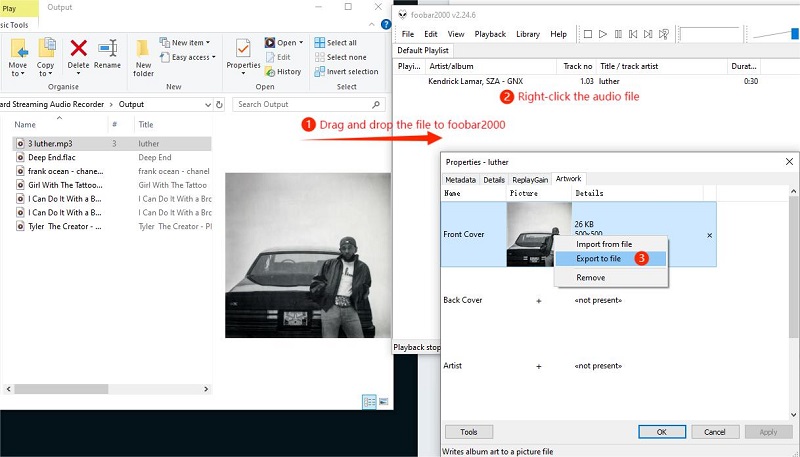Open the foobar2000 View menu
800x457 pixels.
point(456,34)
